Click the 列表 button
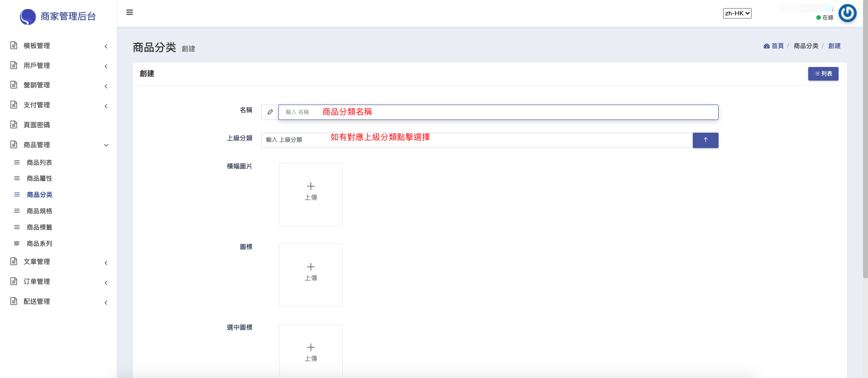The image size is (868, 378). click(823, 74)
